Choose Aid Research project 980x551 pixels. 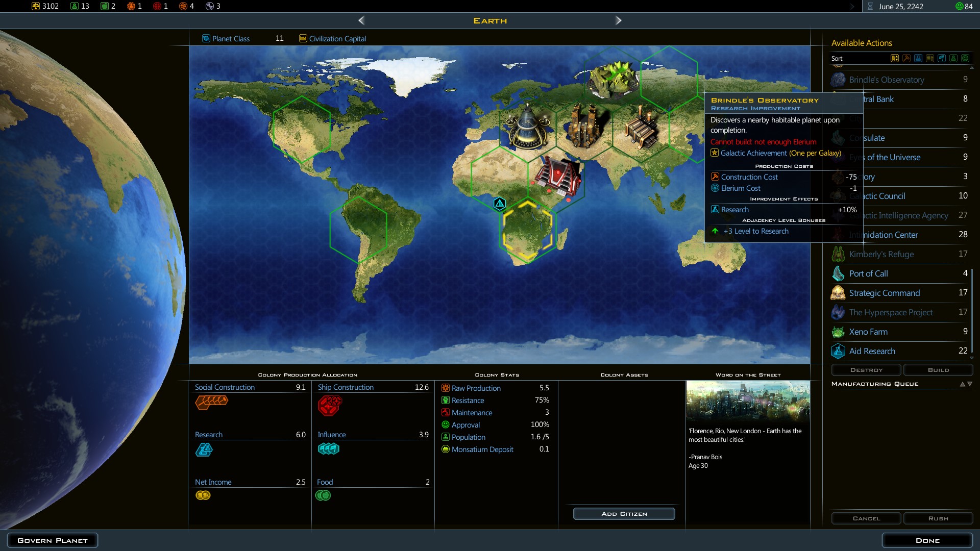pyautogui.click(x=872, y=351)
